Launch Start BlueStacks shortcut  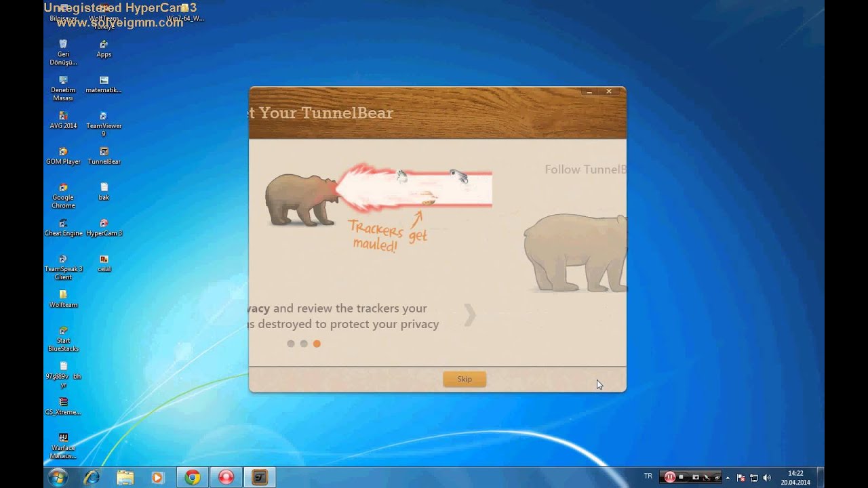(63, 339)
